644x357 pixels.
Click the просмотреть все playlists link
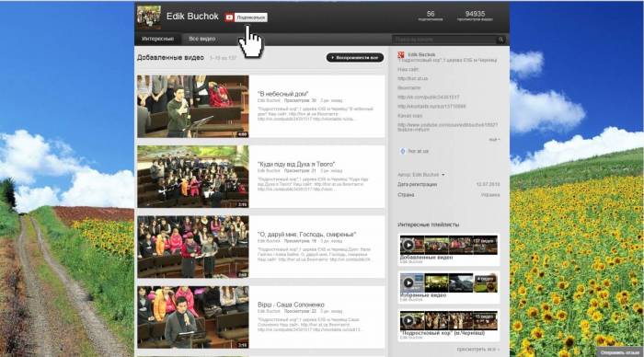tap(478, 350)
